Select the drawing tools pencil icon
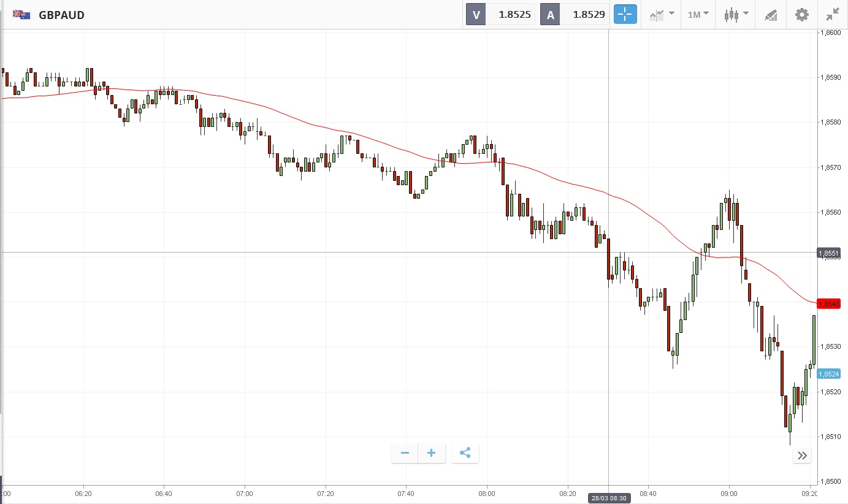 click(x=771, y=15)
